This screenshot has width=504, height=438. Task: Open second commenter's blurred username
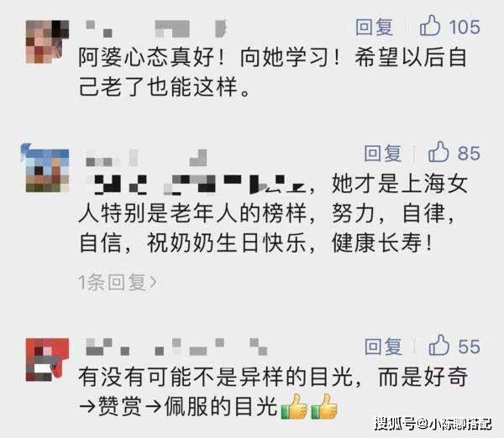point(146,158)
